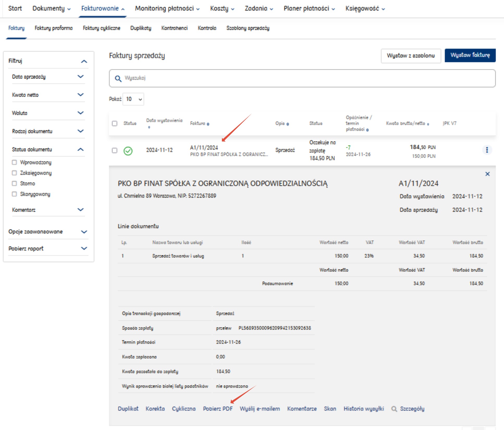Image resolution: width=504 pixels, height=430 pixels.
Task: Enable the Zaksięgowany filter checkbox
Action: [x=14, y=173]
